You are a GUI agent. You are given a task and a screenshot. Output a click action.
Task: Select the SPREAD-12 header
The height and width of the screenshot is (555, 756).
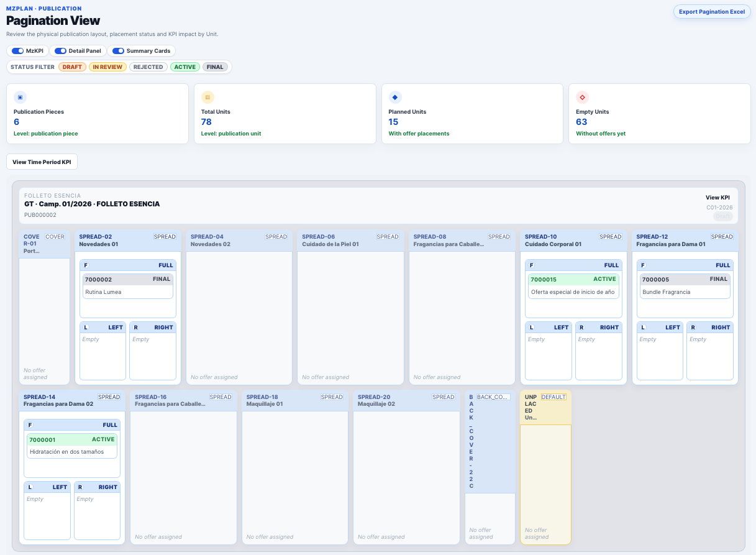click(685, 241)
